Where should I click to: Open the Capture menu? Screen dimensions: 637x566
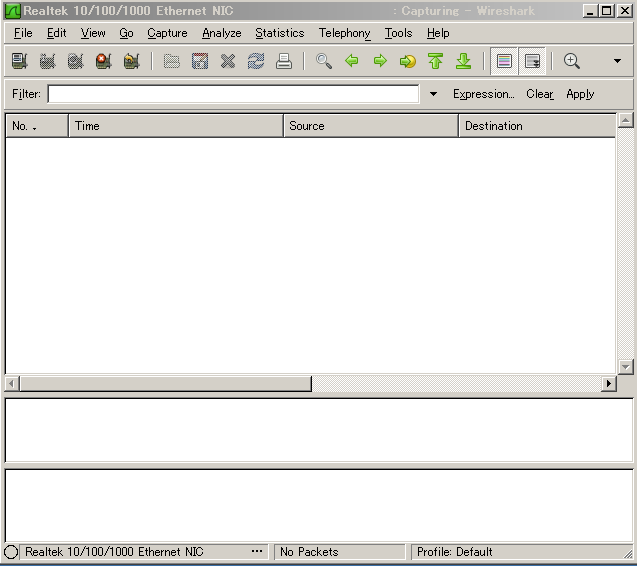coord(167,33)
